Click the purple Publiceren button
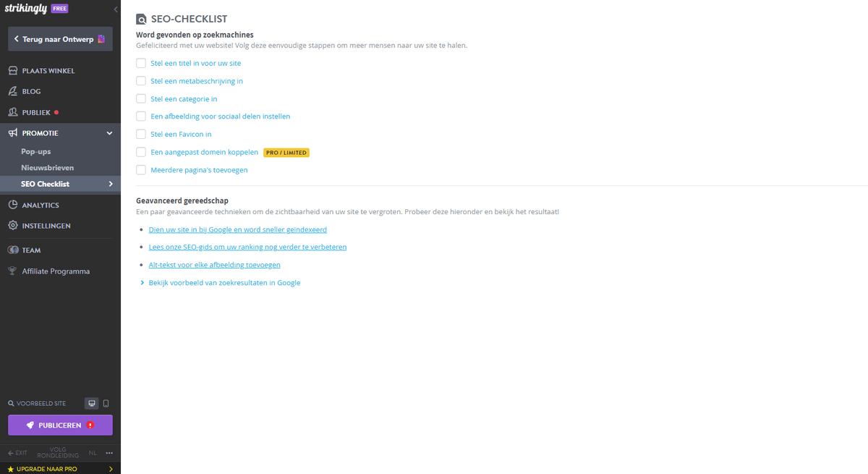 (59, 425)
